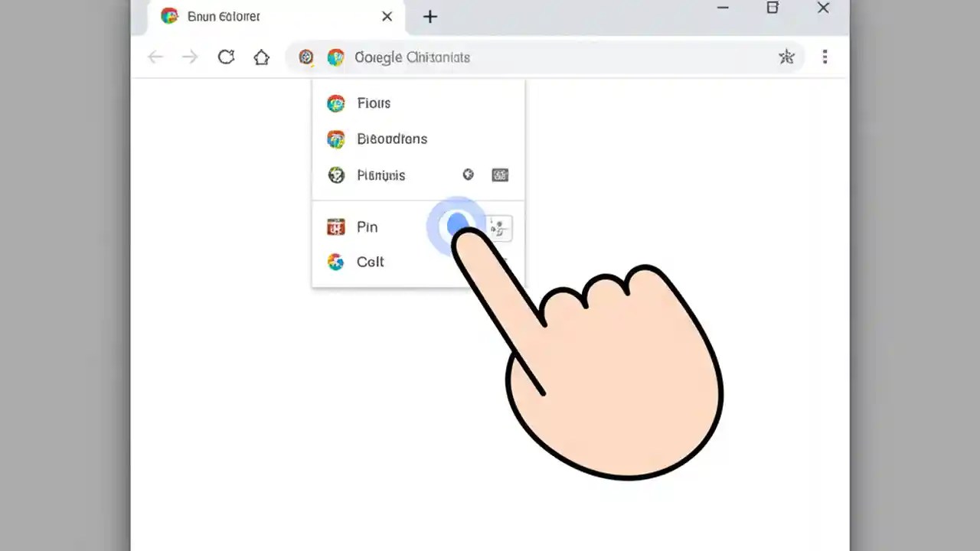
Task: Toggle the bookmark star in the address bar
Action: tap(786, 57)
